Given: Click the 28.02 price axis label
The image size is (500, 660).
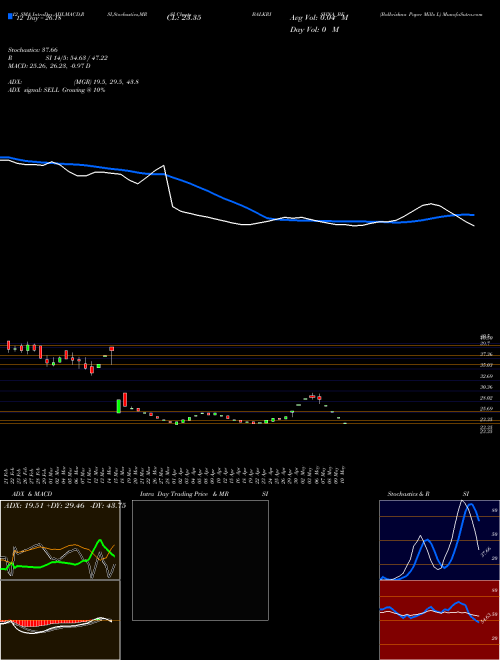Looking at the screenshot, I should click(x=486, y=398).
